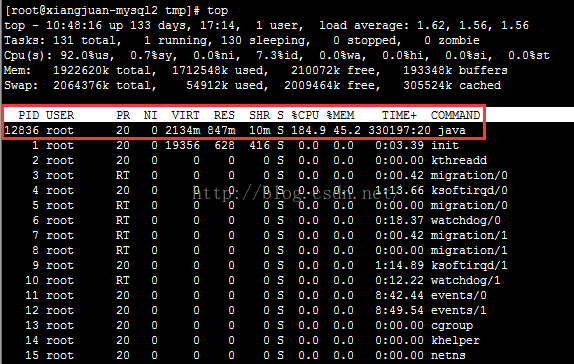Select the init process command

click(x=445, y=145)
